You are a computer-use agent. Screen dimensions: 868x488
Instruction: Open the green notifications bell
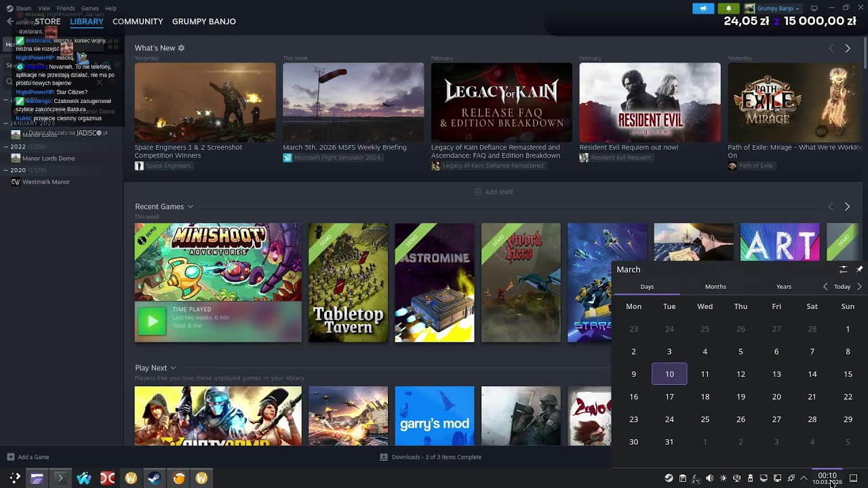click(728, 8)
